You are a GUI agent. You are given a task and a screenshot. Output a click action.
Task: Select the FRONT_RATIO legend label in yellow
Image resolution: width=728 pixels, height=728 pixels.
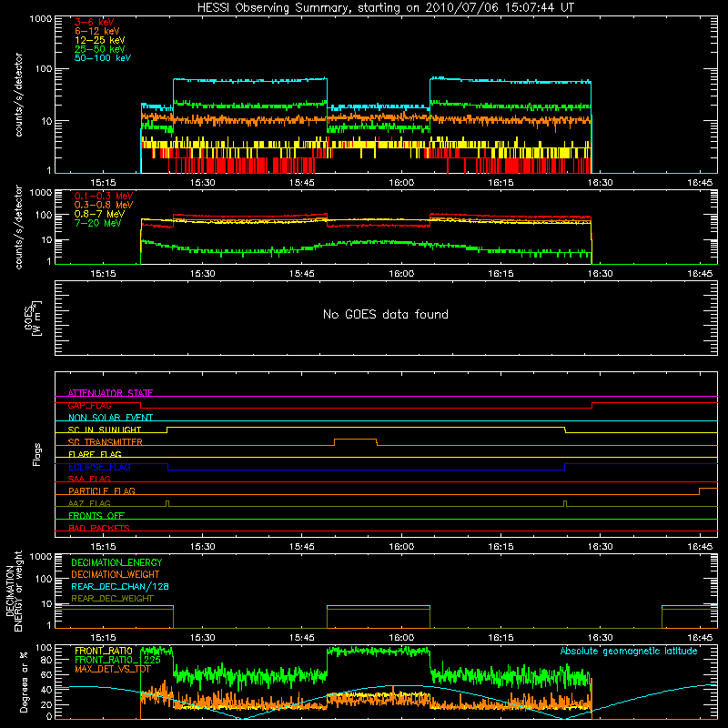point(104,651)
